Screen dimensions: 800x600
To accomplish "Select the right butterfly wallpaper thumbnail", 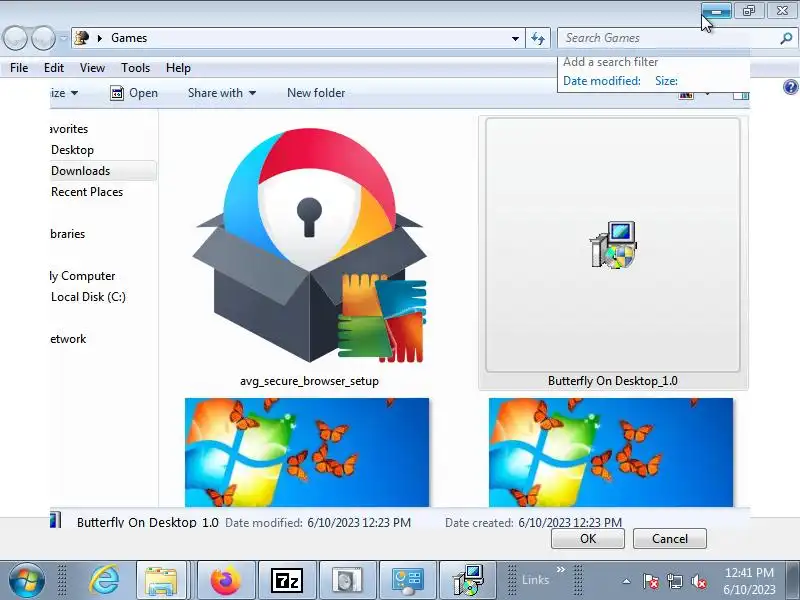I will click(611, 453).
